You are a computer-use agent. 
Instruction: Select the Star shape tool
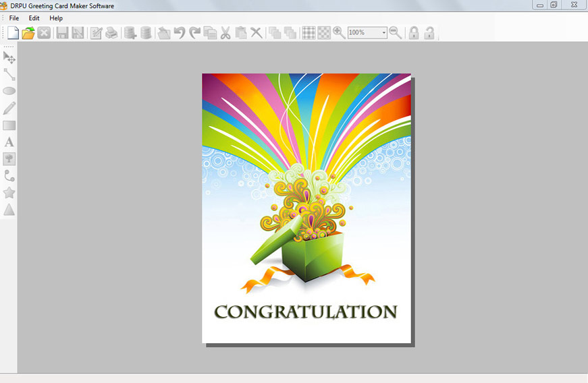(9, 193)
